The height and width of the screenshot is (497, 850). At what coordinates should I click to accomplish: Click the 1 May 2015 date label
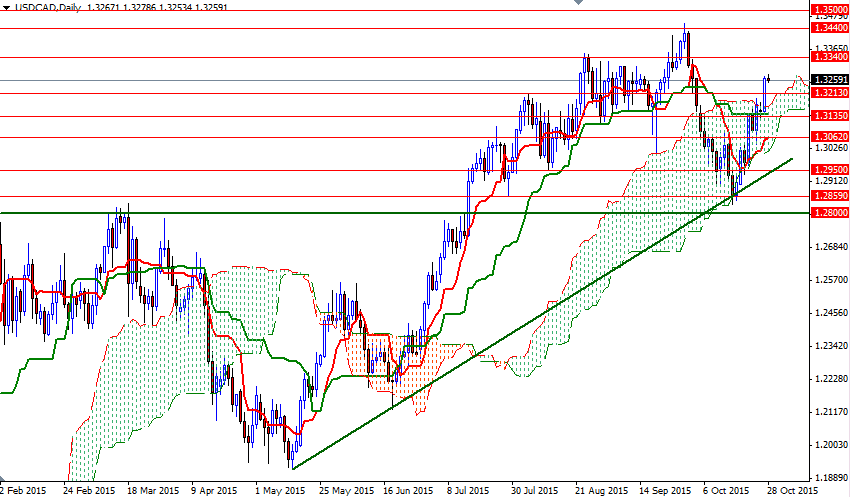point(280,490)
